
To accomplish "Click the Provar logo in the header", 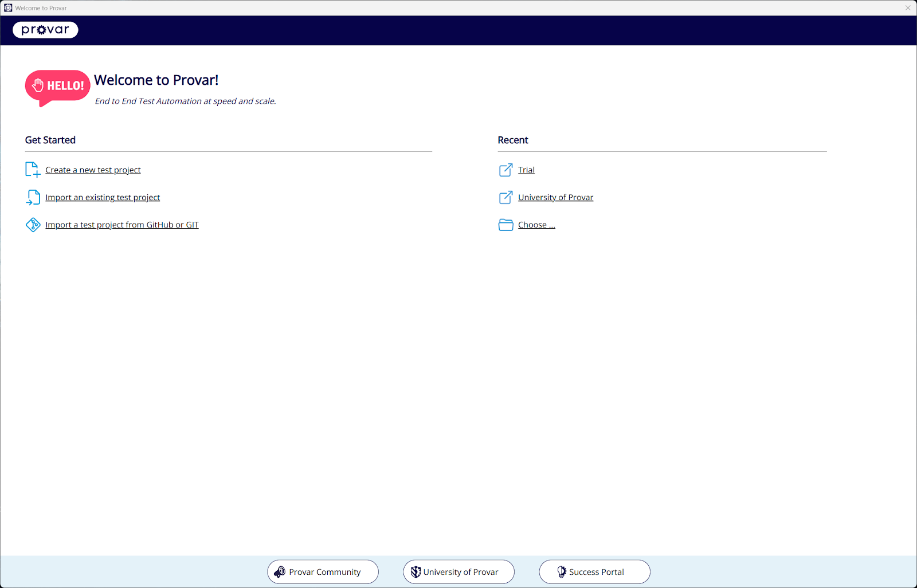I will 45,30.
